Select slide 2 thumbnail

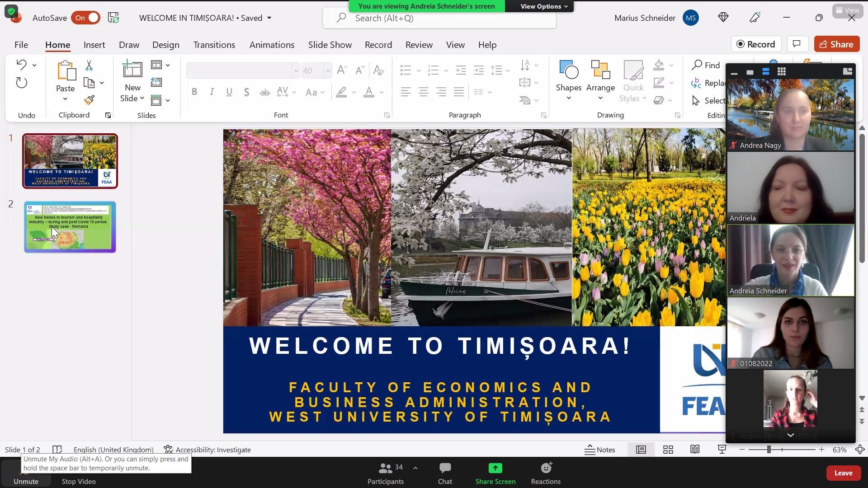pyautogui.click(x=70, y=226)
